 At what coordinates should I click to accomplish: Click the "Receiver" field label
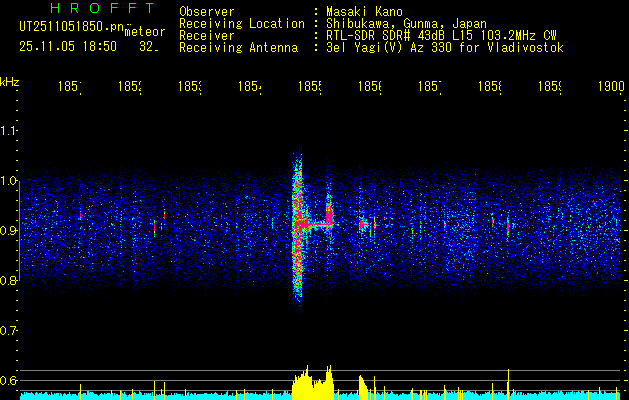207,36
